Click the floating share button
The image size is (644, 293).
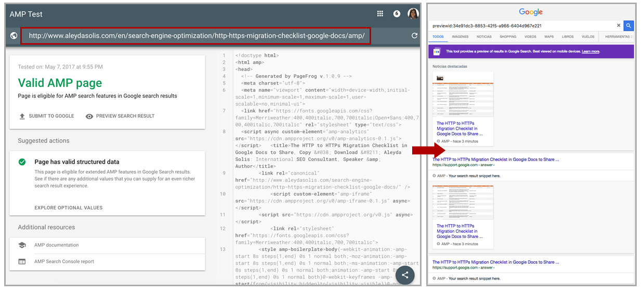click(405, 275)
